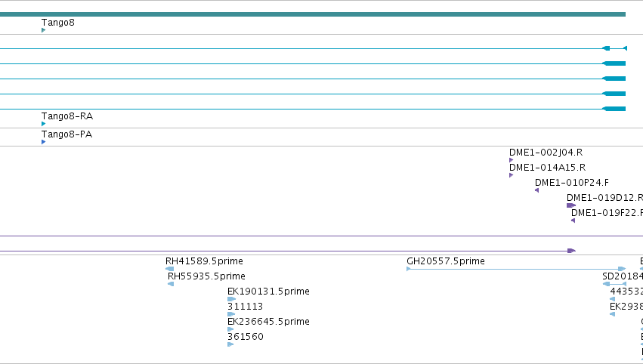Click the 361560 feature glyph

[x=230, y=344]
